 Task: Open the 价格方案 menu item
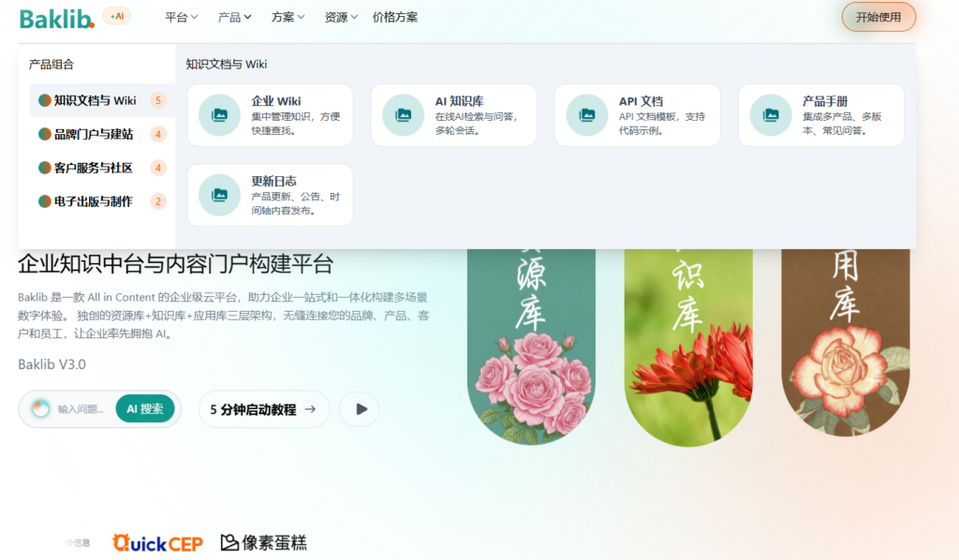[395, 16]
